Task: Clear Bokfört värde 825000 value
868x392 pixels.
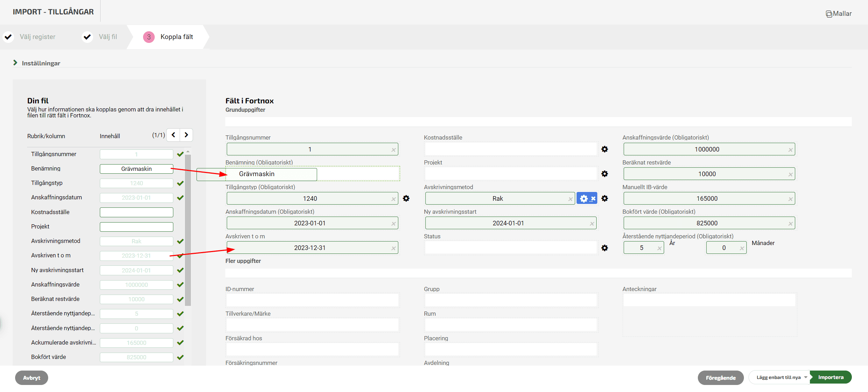Action: [x=790, y=224]
